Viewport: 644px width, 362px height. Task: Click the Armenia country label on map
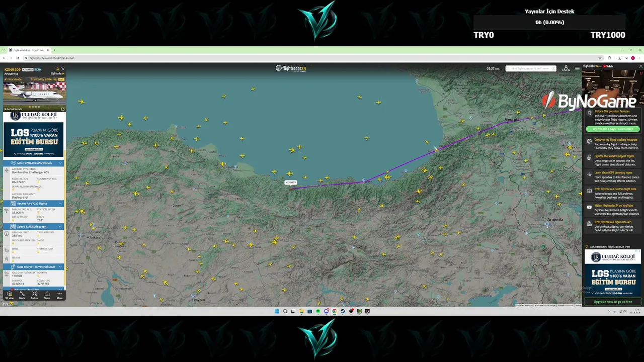point(555,220)
